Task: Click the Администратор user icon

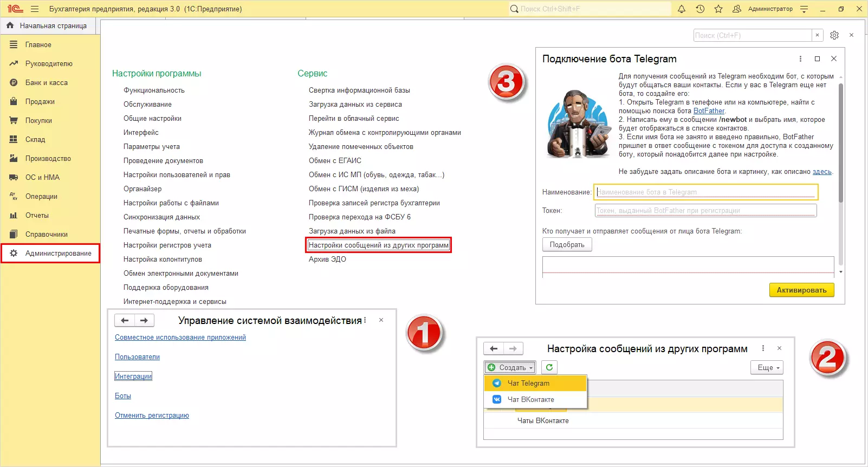Action: pyautogui.click(x=736, y=9)
